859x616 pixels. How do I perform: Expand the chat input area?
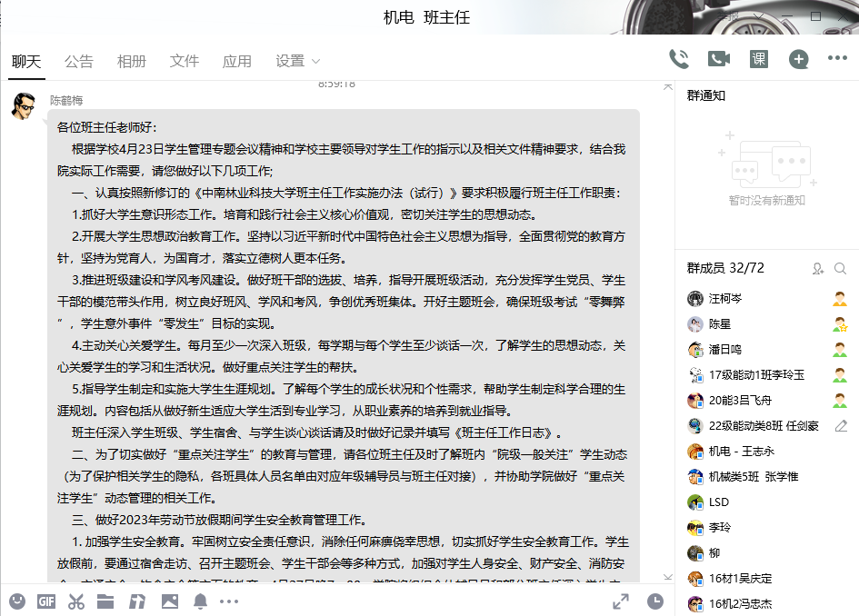(621, 601)
